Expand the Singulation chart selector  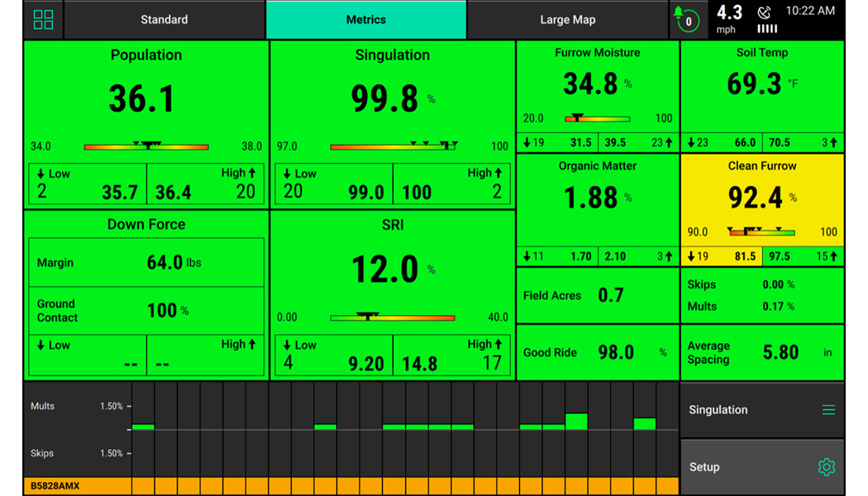click(761, 410)
